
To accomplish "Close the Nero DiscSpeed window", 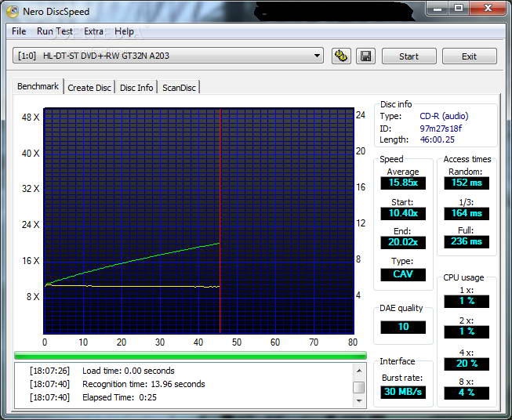I will [x=488, y=9].
